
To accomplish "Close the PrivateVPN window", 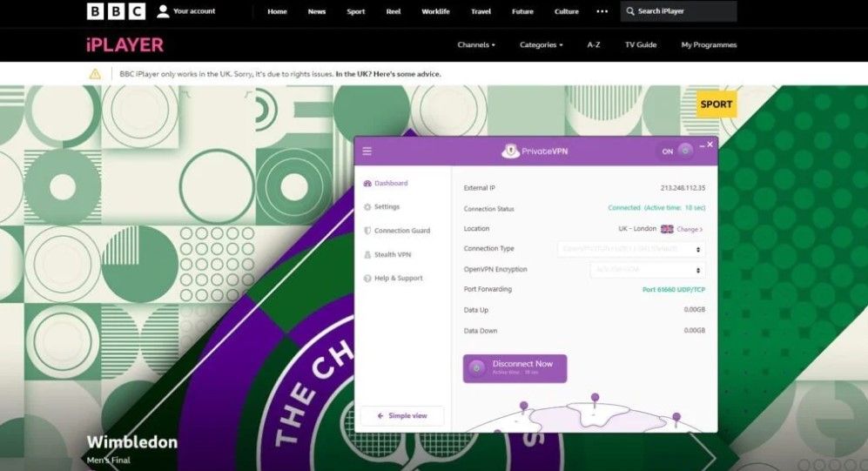I will [x=710, y=145].
